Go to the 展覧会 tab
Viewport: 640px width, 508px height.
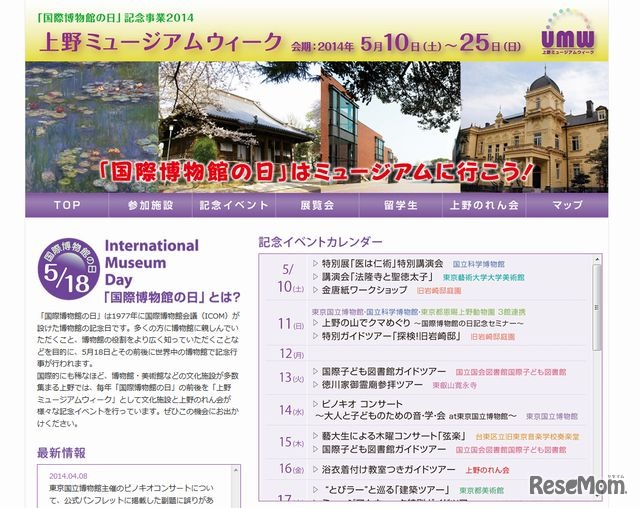pyautogui.click(x=317, y=205)
